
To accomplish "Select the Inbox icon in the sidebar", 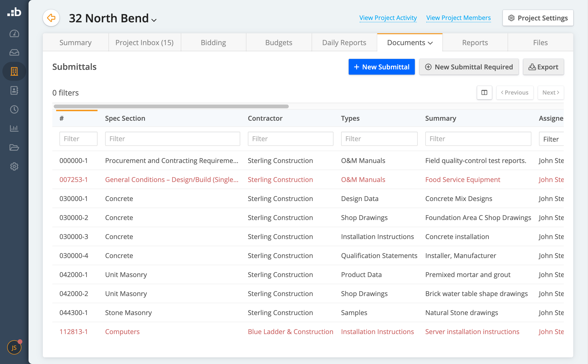I will [x=14, y=53].
